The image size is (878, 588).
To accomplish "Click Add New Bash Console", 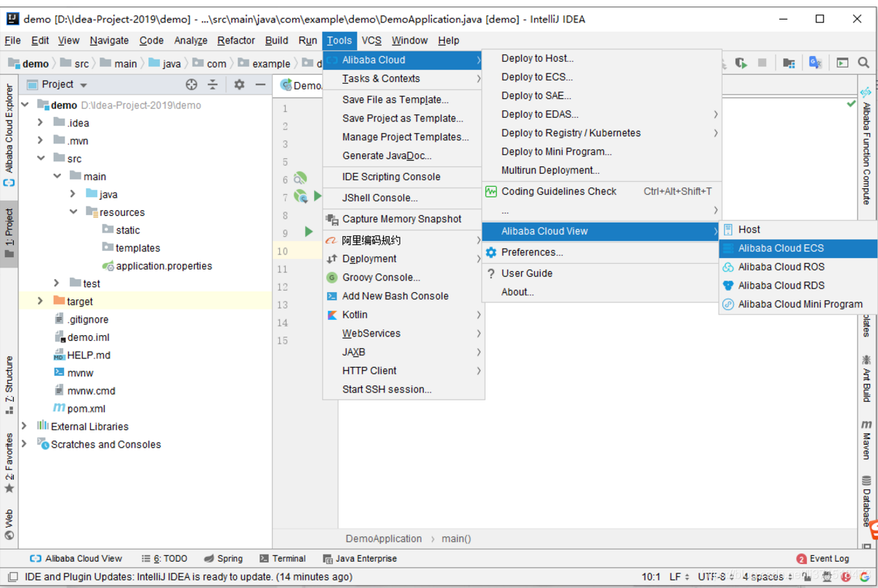I will point(403,296).
